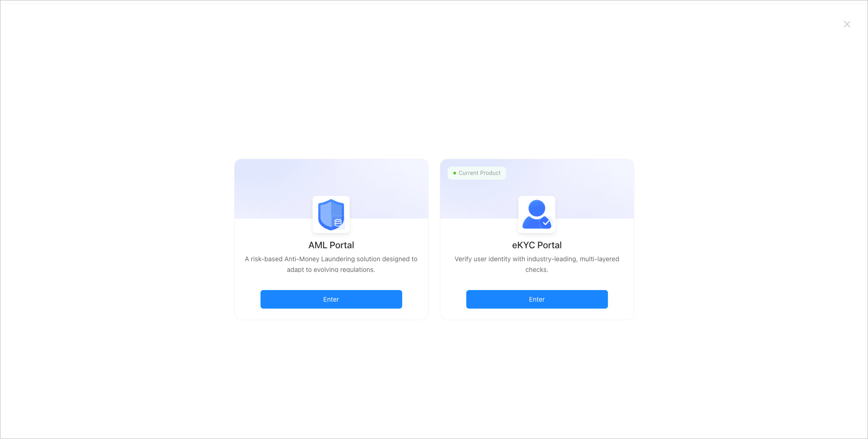The image size is (868, 439).
Task: Open the eKYC Portal with its Enter button
Action: pyautogui.click(x=537, y=299)
